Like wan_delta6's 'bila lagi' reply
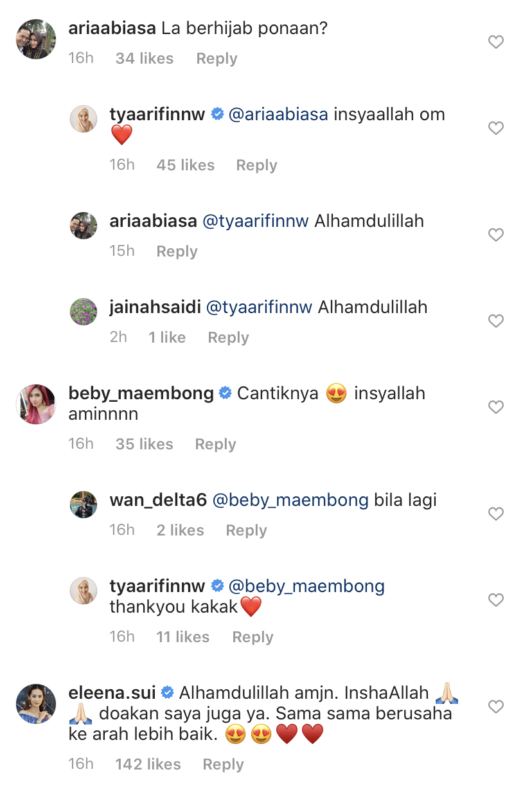This screenshot has height=792, width=532. pyautogui.click(x=495, y=514)
